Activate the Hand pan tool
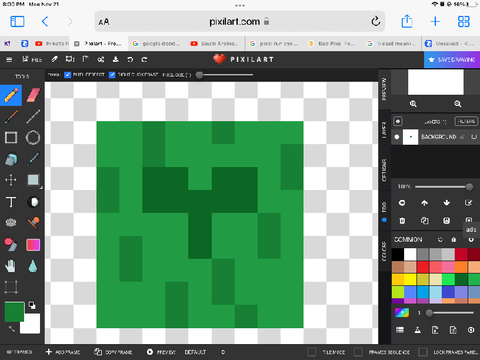This screenshot has height=360, width=480. tap(11, 266)
